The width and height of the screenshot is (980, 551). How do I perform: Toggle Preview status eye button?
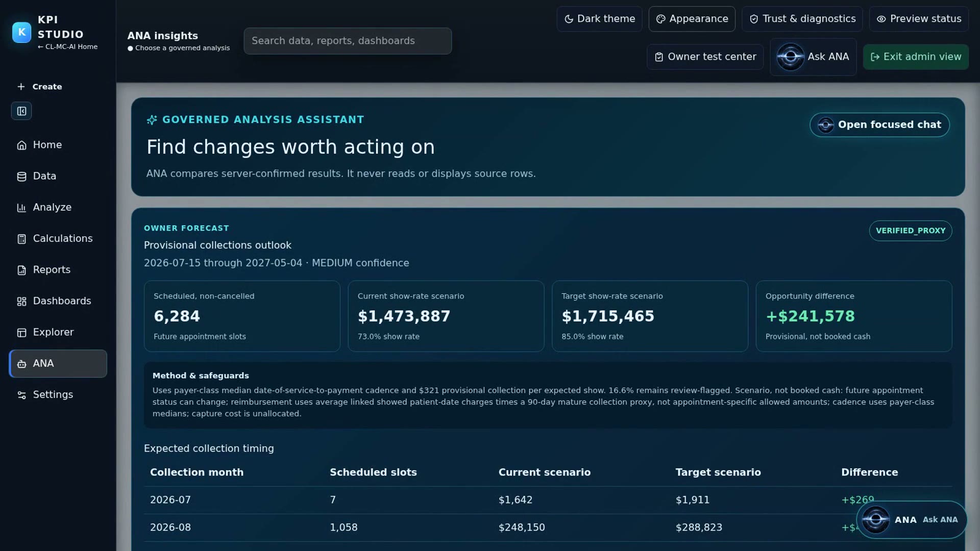[x=919, y=19]
